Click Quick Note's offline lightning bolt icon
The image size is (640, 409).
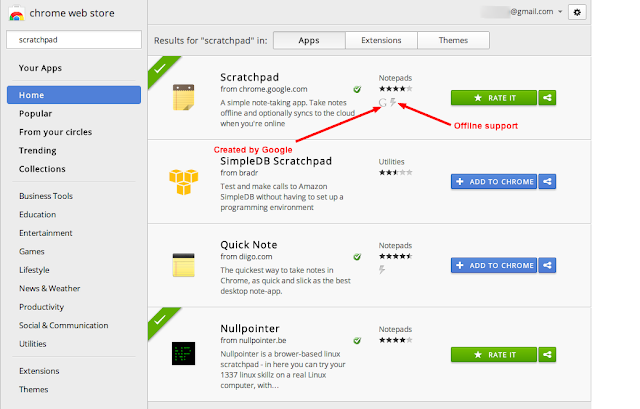[x=382, y=269]
